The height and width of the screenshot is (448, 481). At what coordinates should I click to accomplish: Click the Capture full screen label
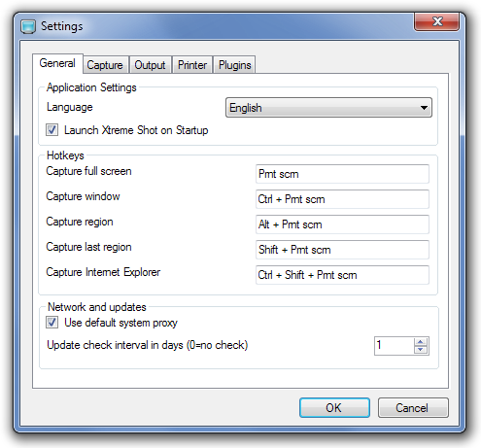pos(88,171)
